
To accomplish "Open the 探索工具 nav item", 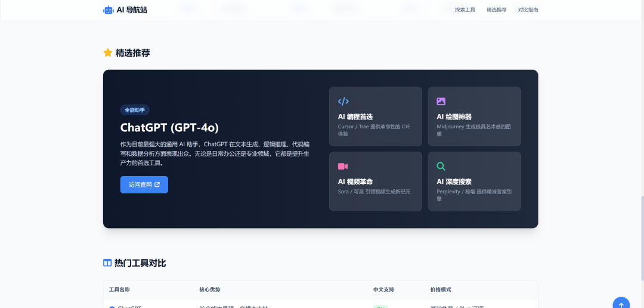I will (x=465, y=10).
